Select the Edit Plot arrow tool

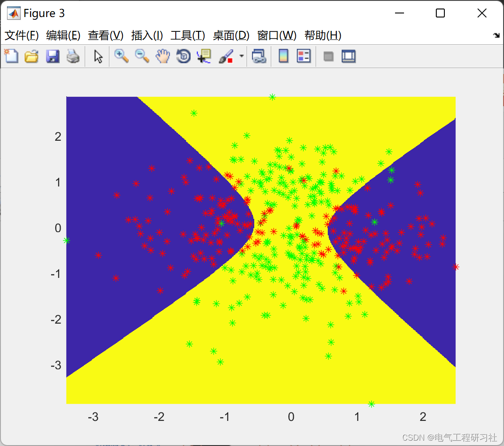[97, 56]
